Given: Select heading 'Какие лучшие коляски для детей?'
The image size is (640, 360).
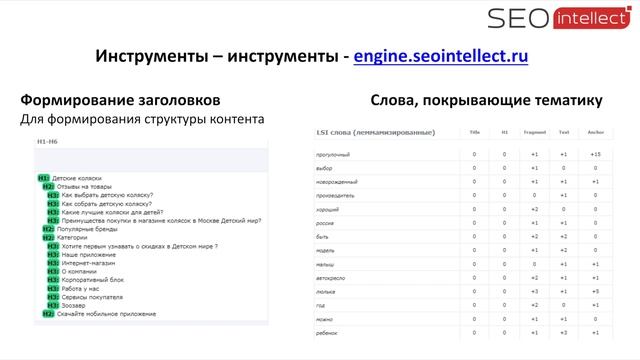Looking at the screenshot, I should tap(112, 212).
